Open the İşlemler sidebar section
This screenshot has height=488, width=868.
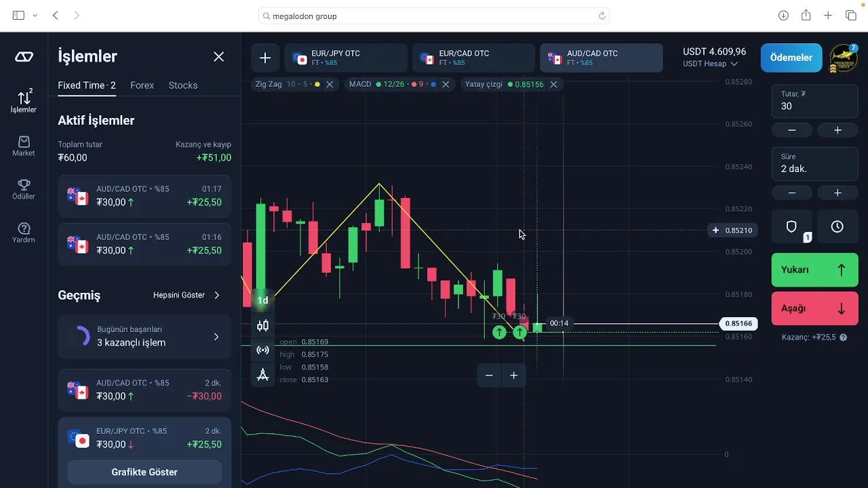point(24,100)
